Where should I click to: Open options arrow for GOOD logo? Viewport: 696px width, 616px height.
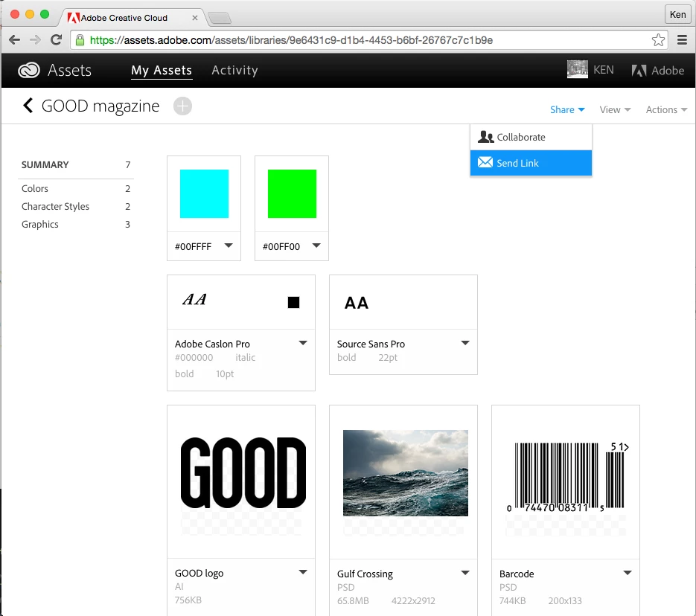(x=303, y=572)
